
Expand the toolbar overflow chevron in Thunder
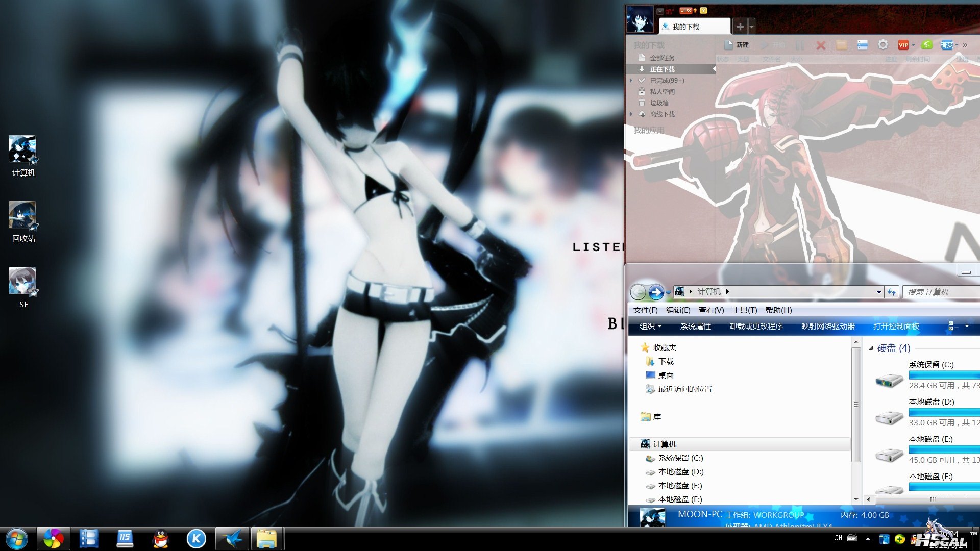(x=965, y=45)
